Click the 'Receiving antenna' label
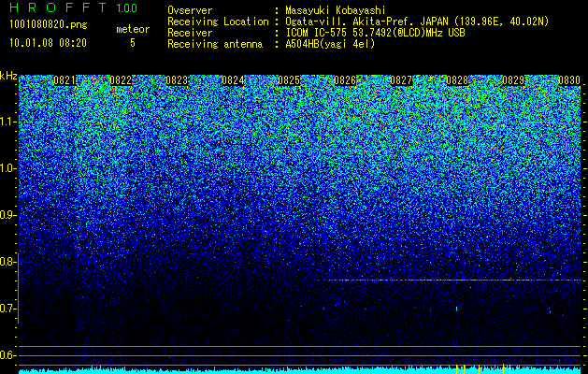Viewport: 588px width, 374px height. click(x=215, y=44)
